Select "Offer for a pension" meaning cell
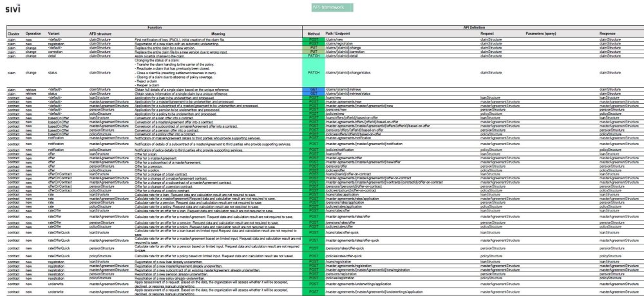The image size is (644, 296). point(218,166)
